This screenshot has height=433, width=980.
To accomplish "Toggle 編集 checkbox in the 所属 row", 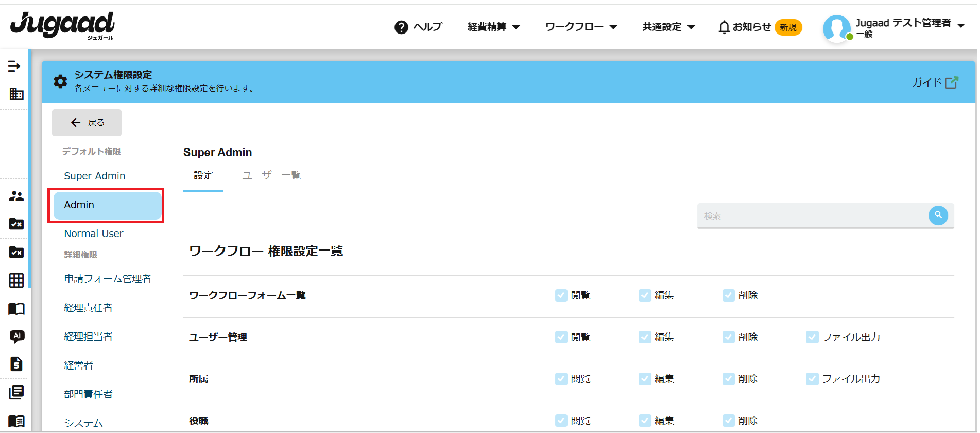I will (x=645, y=379).
